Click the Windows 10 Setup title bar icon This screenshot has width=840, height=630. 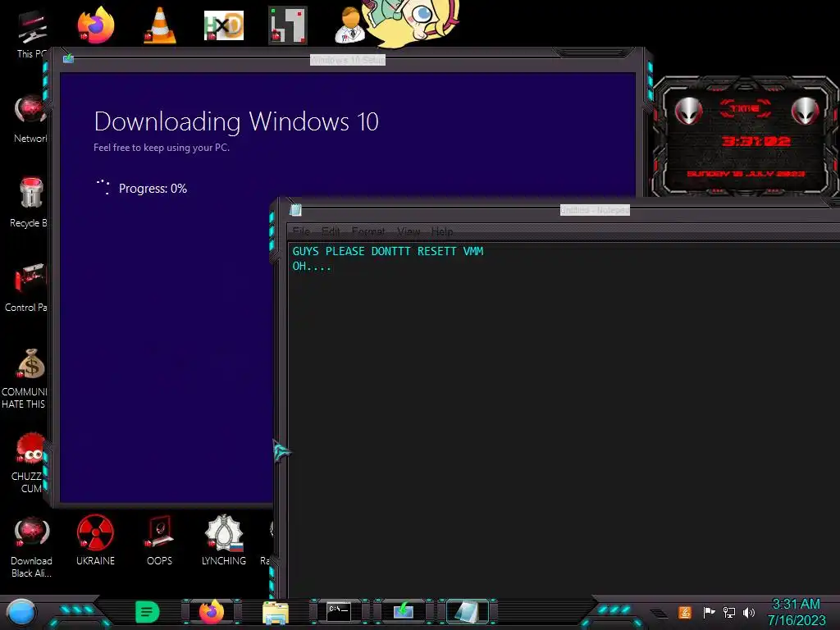pos(68,58)
